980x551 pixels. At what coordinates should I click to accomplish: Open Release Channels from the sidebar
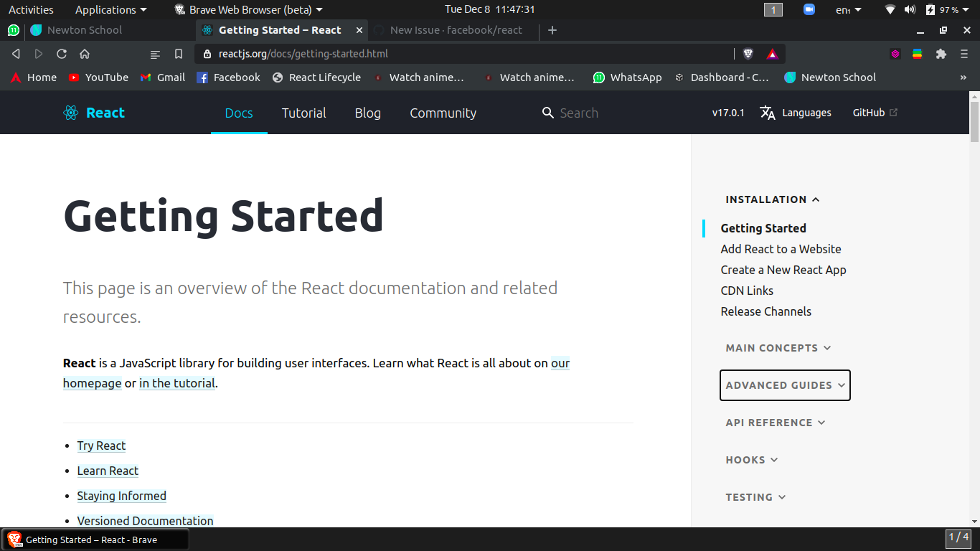tap(765, 311)
